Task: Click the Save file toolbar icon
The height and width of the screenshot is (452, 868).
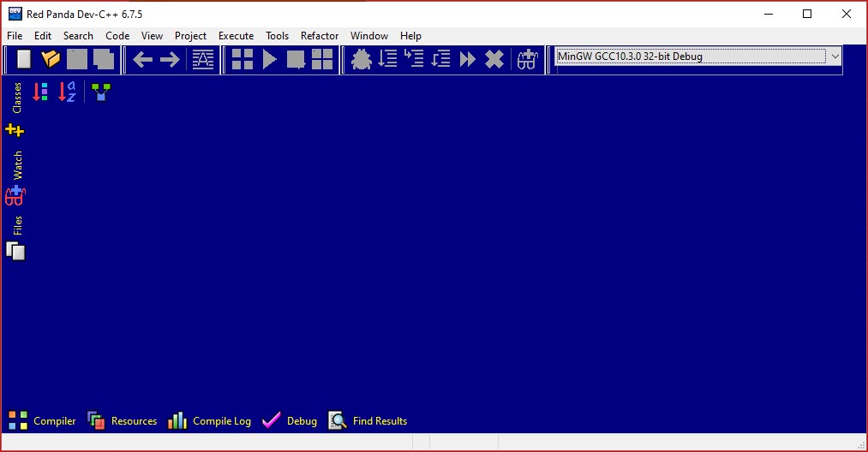Action: (77, 59)
